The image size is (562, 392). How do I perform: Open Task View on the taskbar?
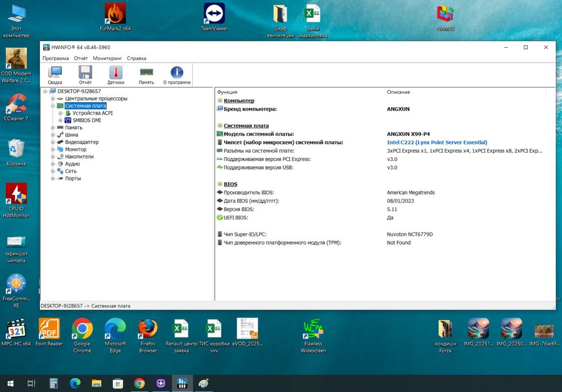point(31,384)
